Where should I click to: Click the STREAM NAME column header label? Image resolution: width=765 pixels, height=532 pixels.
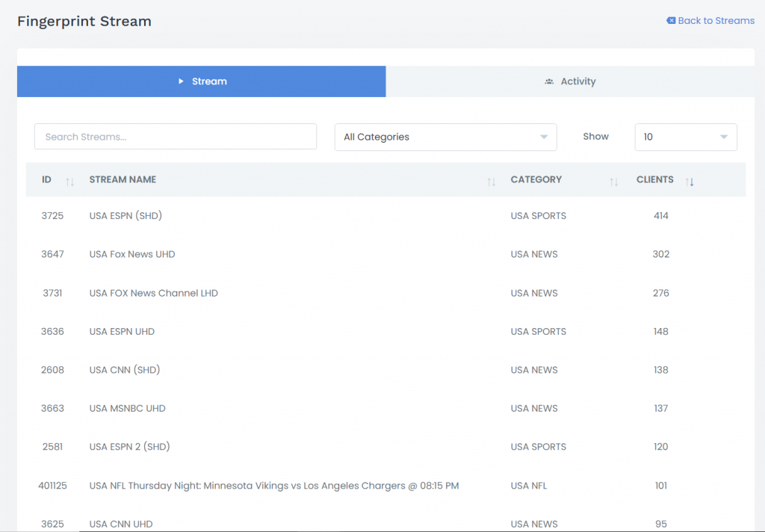tap(123, 180)
